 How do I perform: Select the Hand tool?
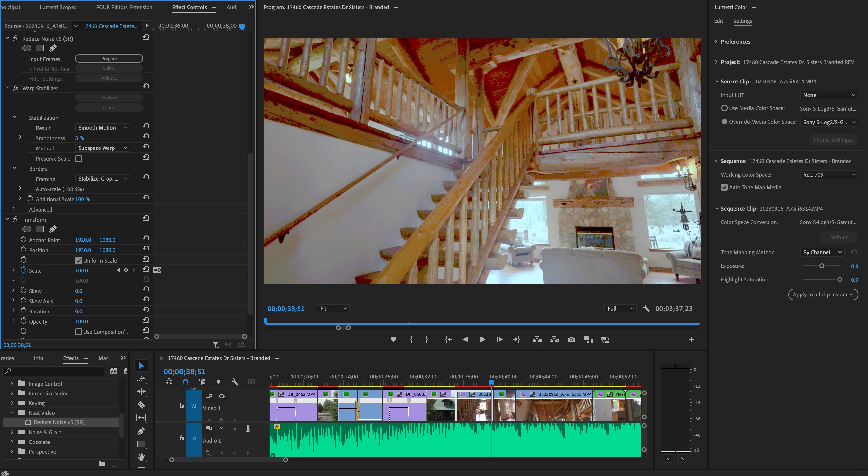point(141,457)
